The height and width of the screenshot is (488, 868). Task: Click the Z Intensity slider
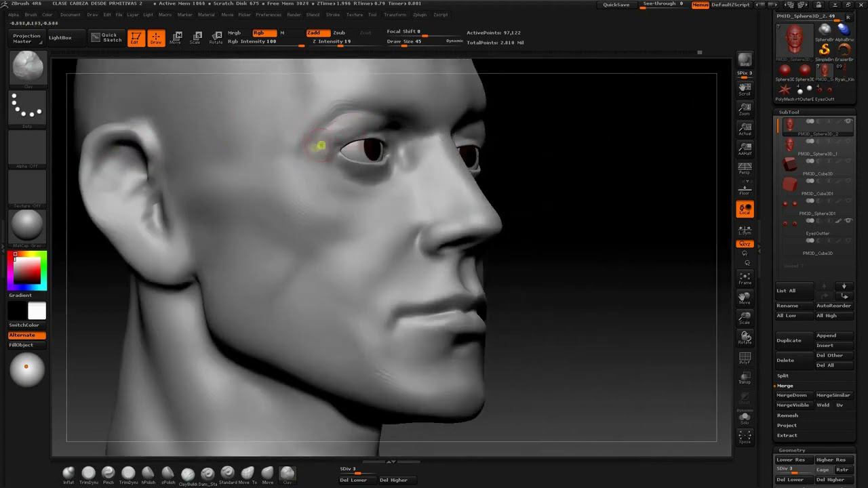[332, 42]
